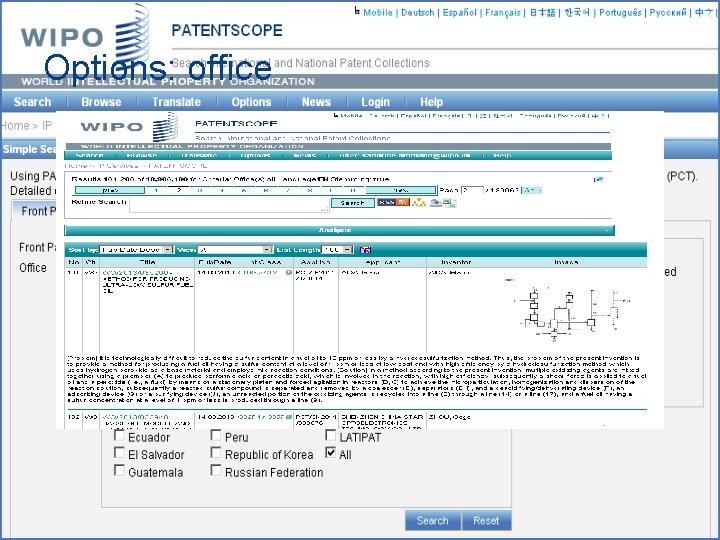Click the envelope icon at results top right
The width and height of the screenshot is (720, 540).
tap(598, 180)
